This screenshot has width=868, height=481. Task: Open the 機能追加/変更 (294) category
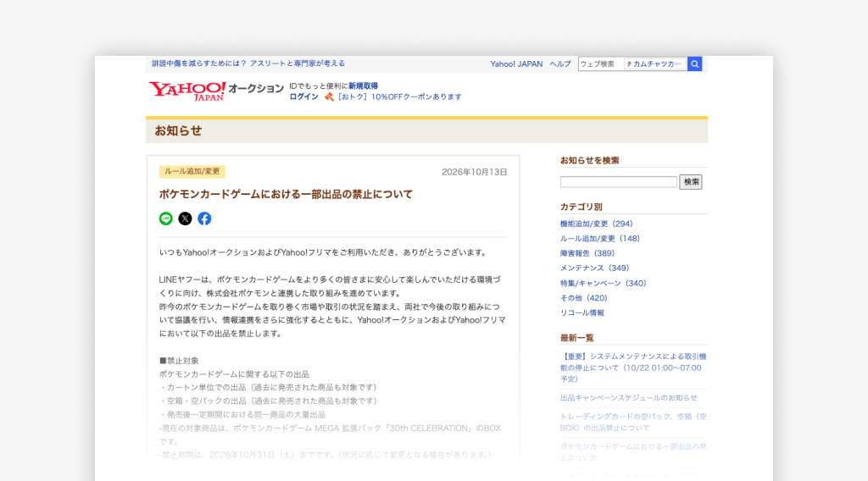click(596, 224)
